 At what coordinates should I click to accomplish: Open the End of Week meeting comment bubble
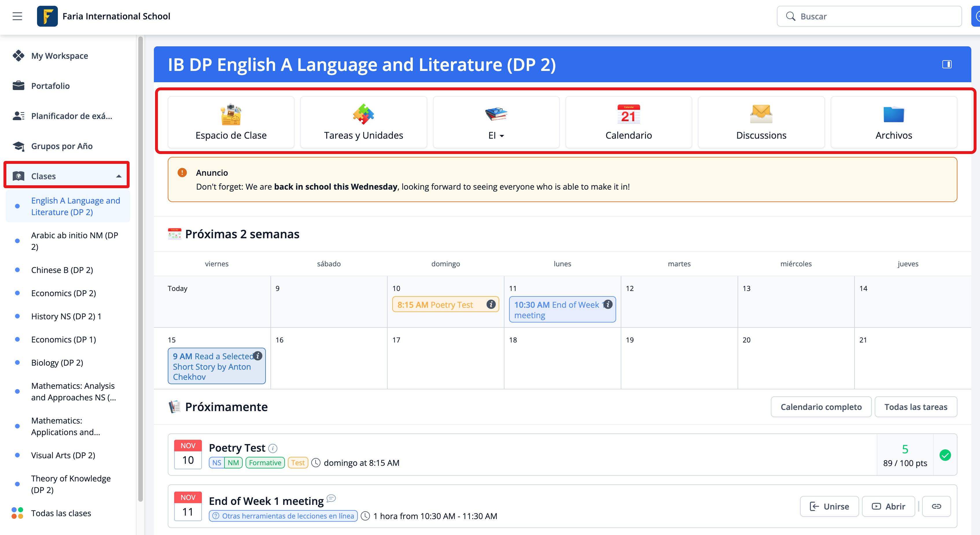331,498
